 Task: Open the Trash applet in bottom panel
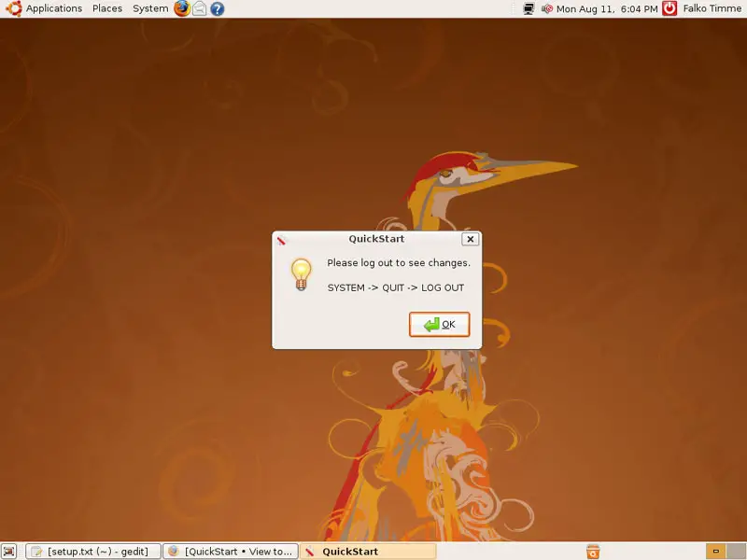pos(593,552)
